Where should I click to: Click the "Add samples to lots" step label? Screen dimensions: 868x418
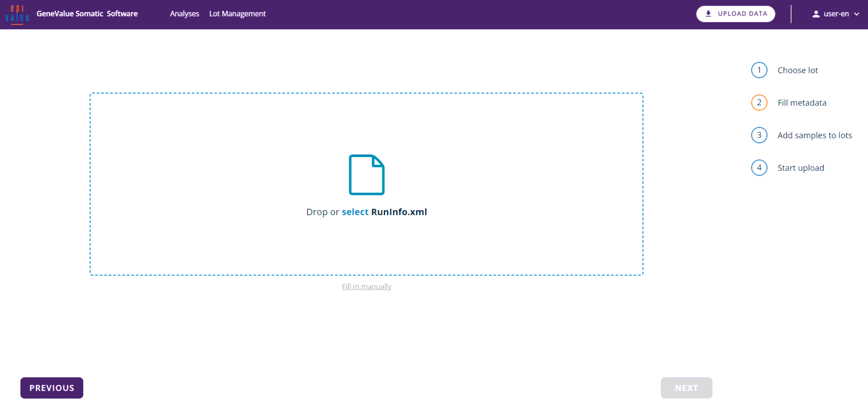click(814, 135)
